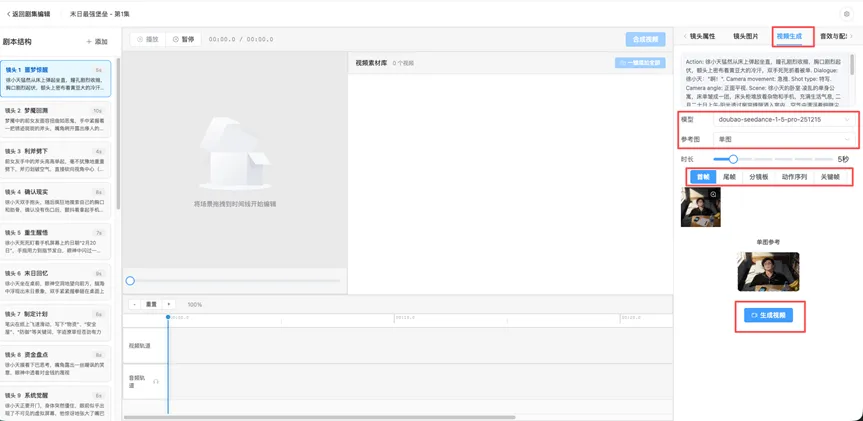Click the 首帧 image thumbnail
The height and width of the screenshot is (421, 863).
[701, 207]
